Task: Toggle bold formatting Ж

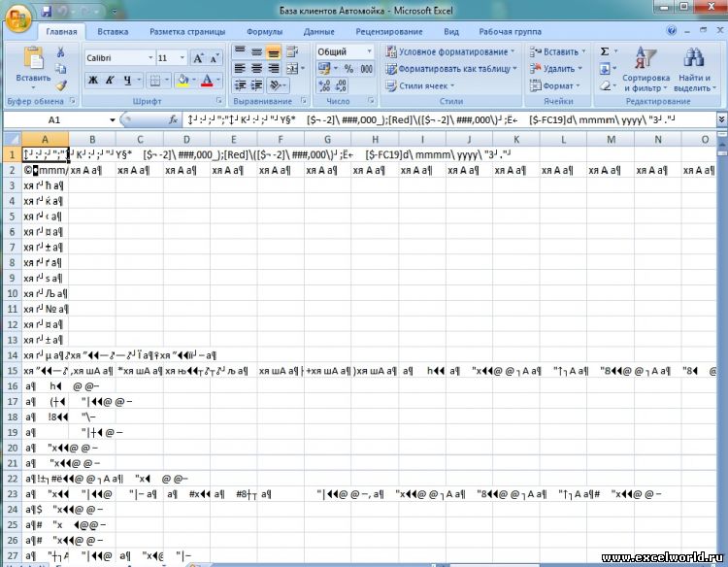Action: (x=93, y=81)
